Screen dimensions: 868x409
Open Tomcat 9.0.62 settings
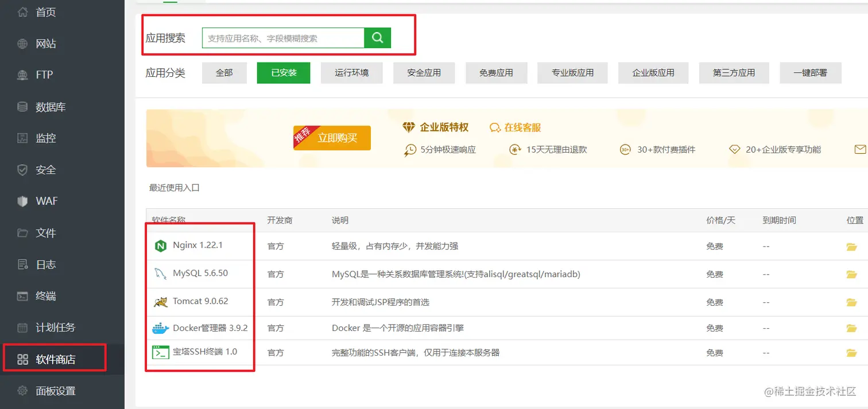tap(200, 301)
